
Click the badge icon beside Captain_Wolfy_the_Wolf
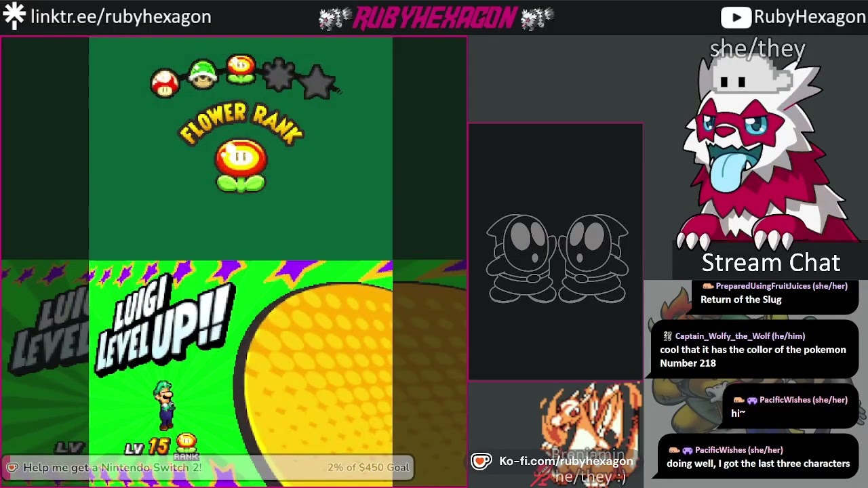(x=667, y=336)
